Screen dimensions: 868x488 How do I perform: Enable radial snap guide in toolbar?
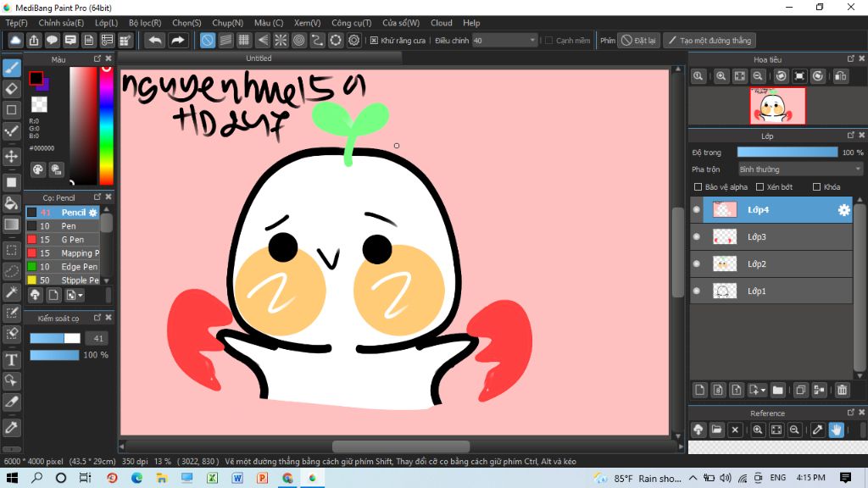pos(281,40)
